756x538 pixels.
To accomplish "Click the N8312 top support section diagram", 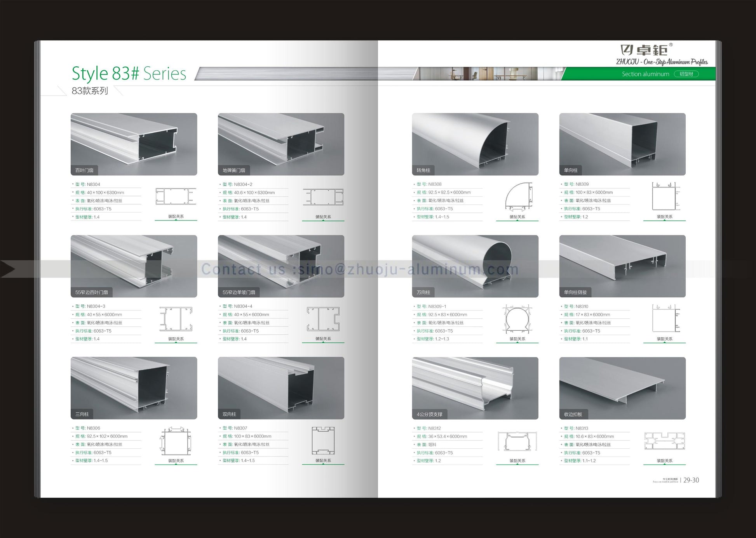I will [x=517, y=442].
